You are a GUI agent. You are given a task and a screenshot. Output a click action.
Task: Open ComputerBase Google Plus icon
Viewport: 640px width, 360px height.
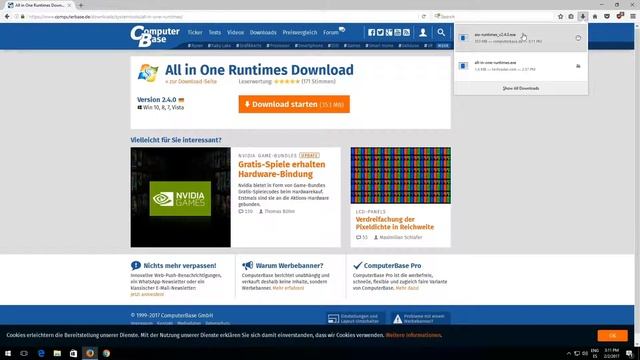click(389, 32)
